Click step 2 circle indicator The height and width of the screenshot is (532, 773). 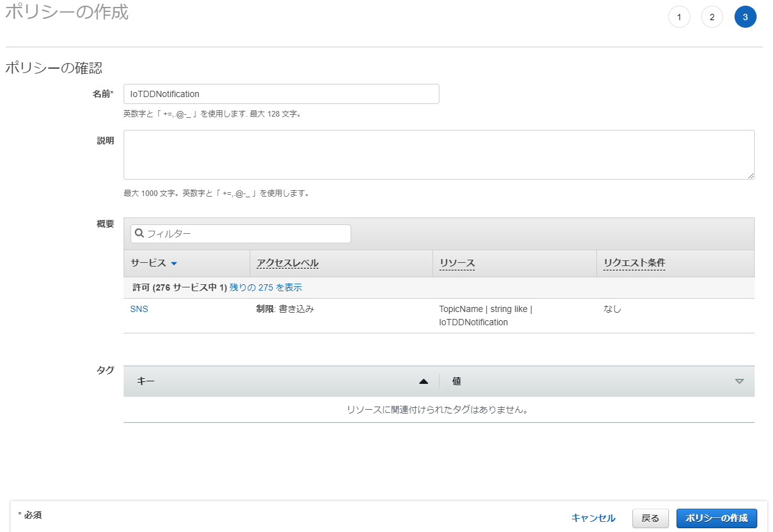click(x=712, y=17)
